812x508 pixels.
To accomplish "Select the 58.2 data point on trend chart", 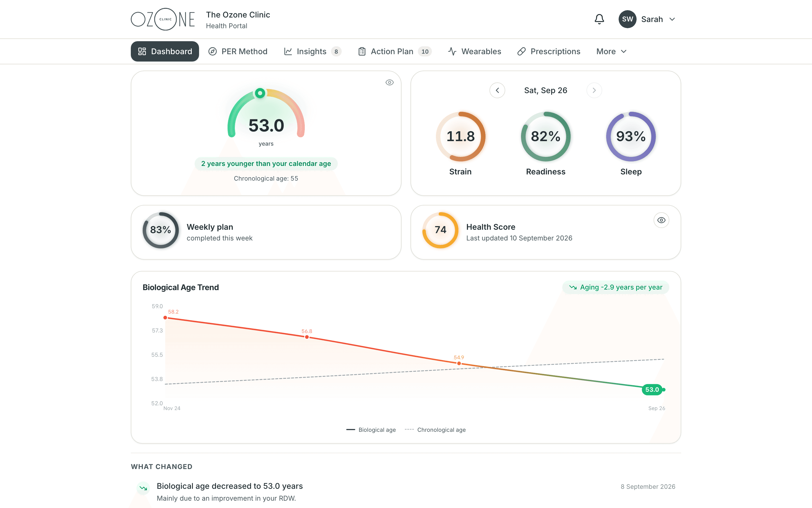I will pyautogui.click(x=165, y=317).
